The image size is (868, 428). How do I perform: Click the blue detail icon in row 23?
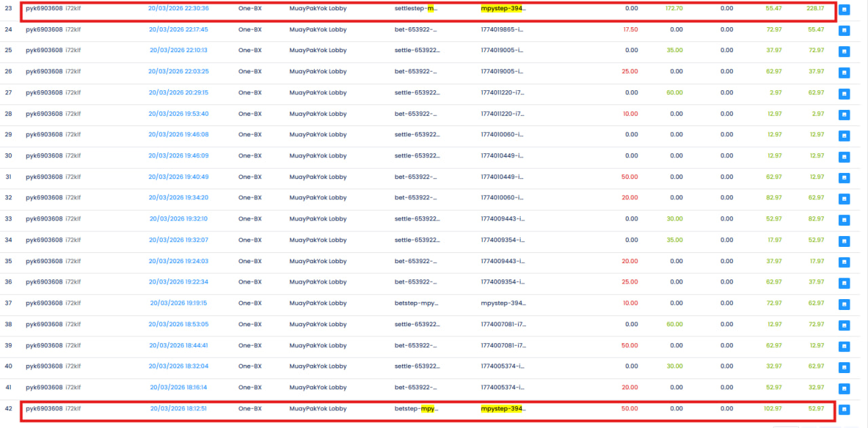[844, 10]
